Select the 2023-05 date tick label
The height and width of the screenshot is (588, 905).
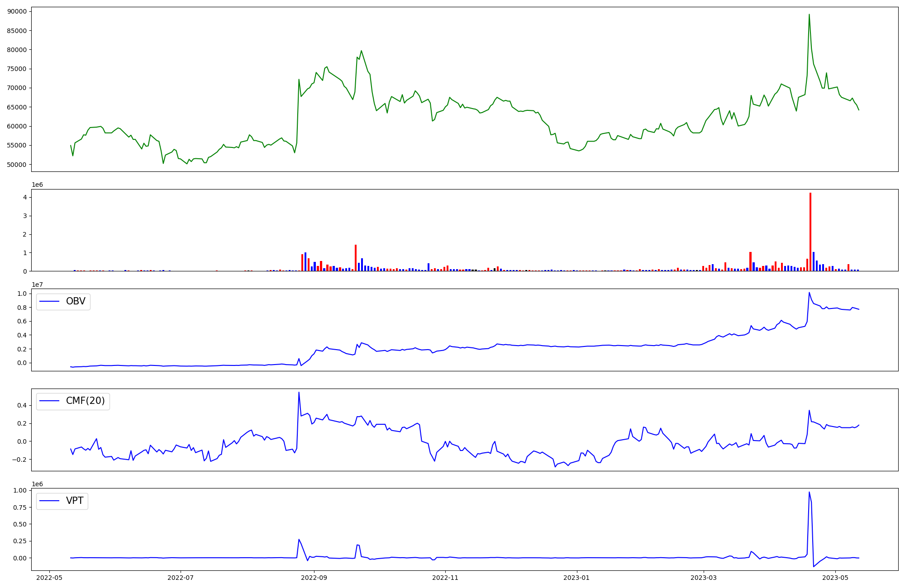[835, 578]
